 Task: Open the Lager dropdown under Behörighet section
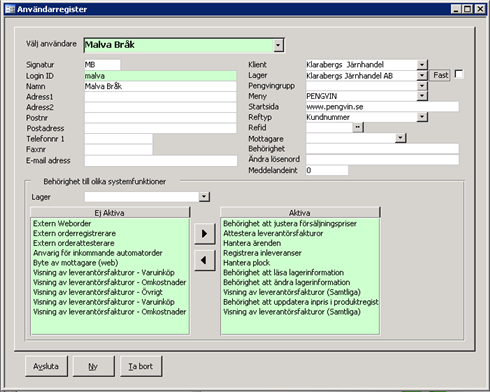[x=204, y=197]
